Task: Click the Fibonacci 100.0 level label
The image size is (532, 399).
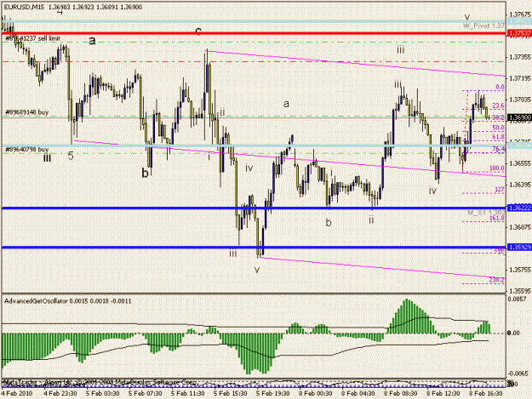Action: coord(497,168)
